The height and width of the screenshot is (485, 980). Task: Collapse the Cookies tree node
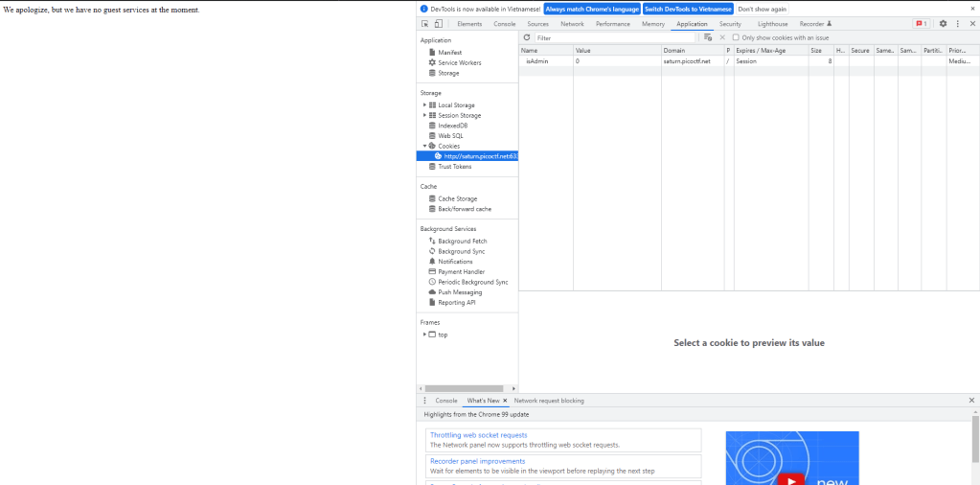424,146
